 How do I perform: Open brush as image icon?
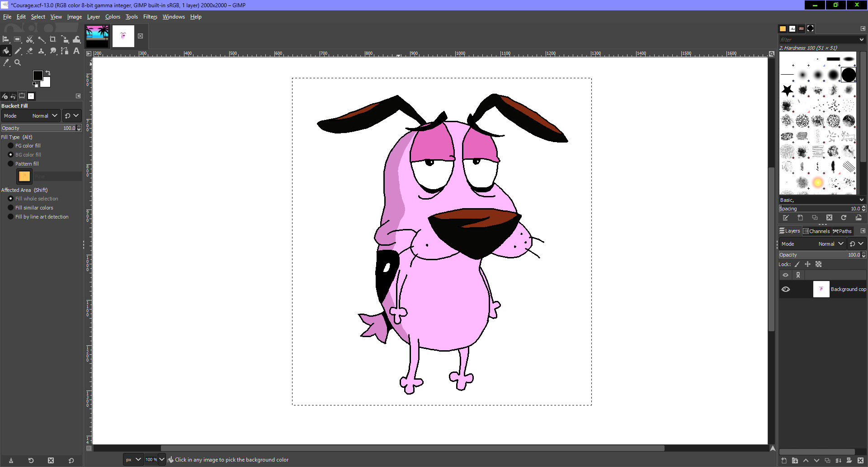coord(859,218)
